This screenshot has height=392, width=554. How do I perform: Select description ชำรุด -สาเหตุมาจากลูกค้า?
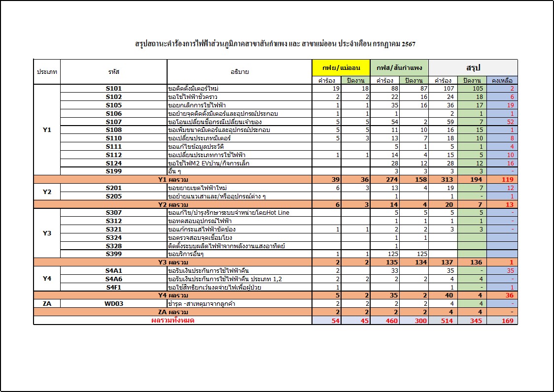pyautogui.click(x=202, y=304)
